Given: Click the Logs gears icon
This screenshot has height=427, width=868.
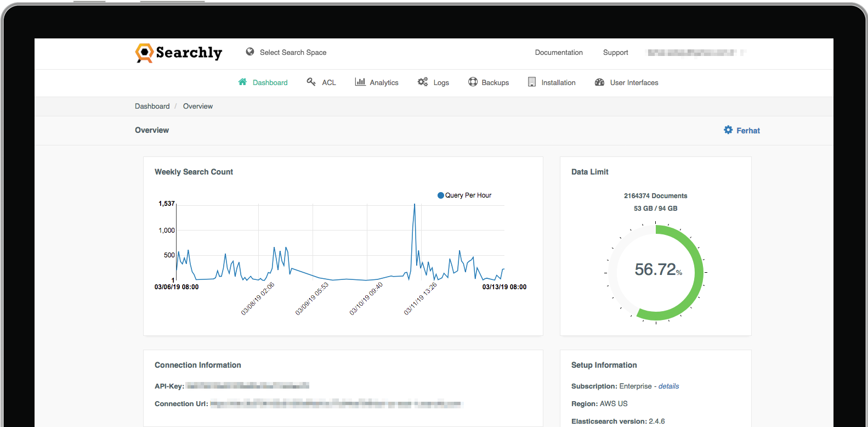Looking at the screenshot, I should click(x=423, y=82).
